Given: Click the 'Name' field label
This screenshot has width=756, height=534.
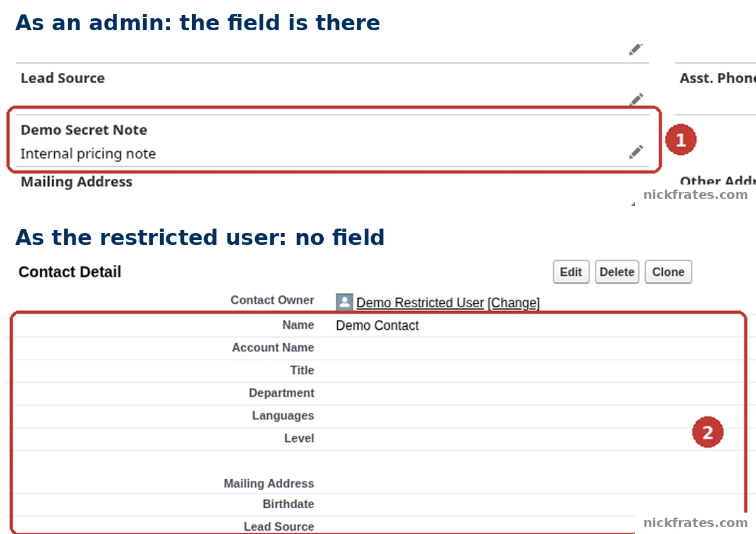Looking at the screenshot, I should 298,325.
